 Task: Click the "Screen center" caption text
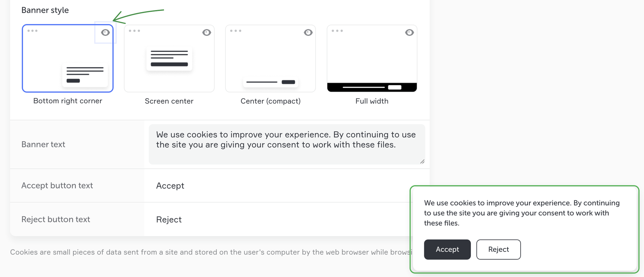tap(169, 101)
